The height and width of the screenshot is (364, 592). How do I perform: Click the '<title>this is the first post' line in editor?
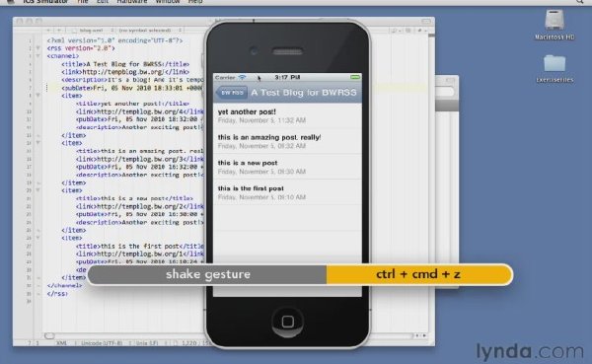coord(140,246)
